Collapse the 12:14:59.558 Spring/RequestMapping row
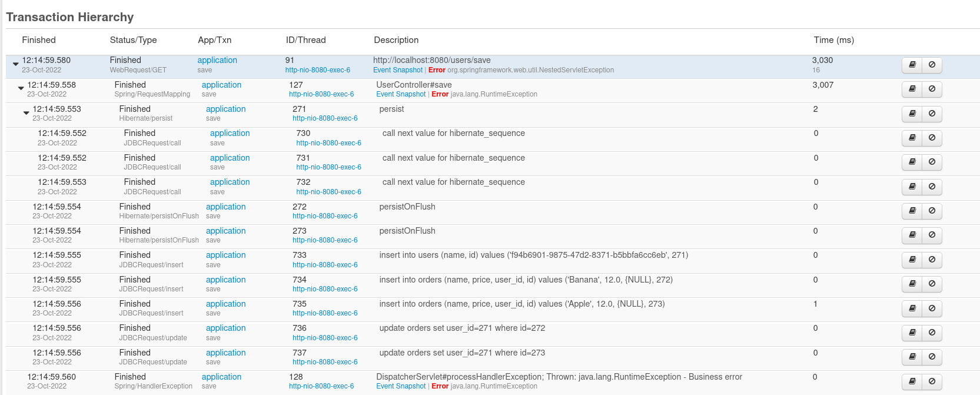This screenshot has height=395, width=980. click(21, 88)
